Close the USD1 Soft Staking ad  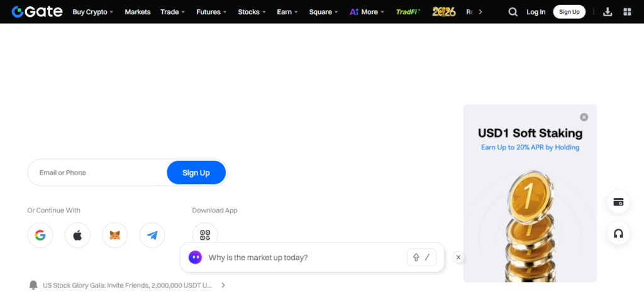(x=584, y=117)
